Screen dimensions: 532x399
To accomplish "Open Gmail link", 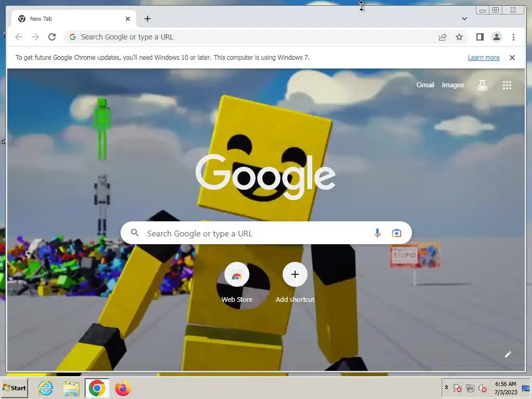I will [x=425, y=85].
